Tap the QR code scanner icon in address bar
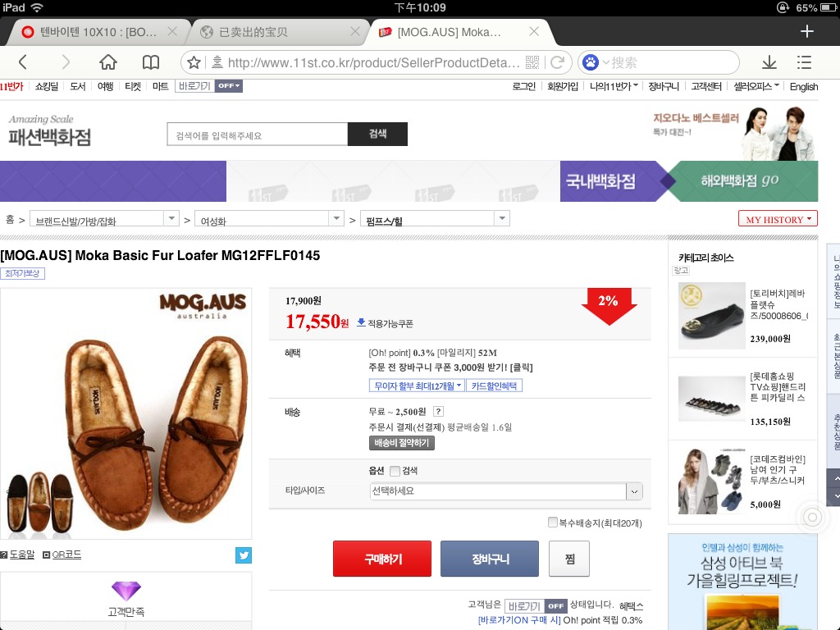 (532, 62)
